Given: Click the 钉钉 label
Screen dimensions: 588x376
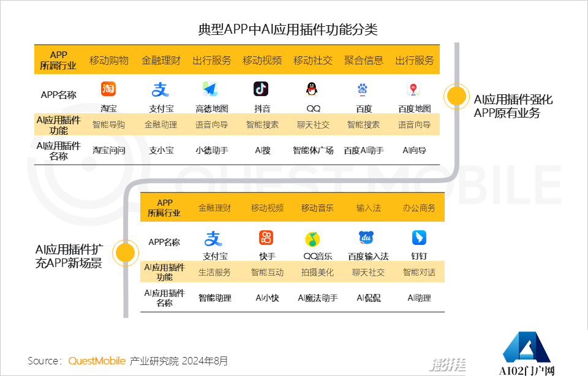Looking at the screenshot, I should 419,257.
